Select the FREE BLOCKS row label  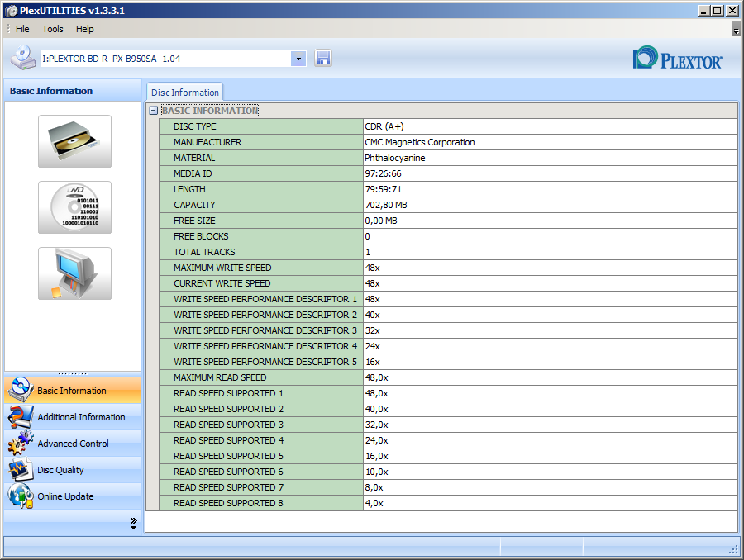click(x=201, y=236)
